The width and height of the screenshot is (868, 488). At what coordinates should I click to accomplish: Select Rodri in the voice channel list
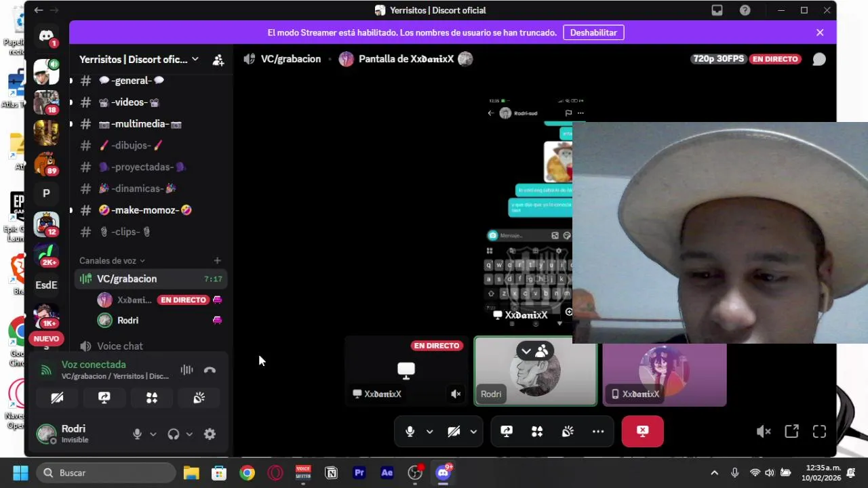[x=161, y=321]
